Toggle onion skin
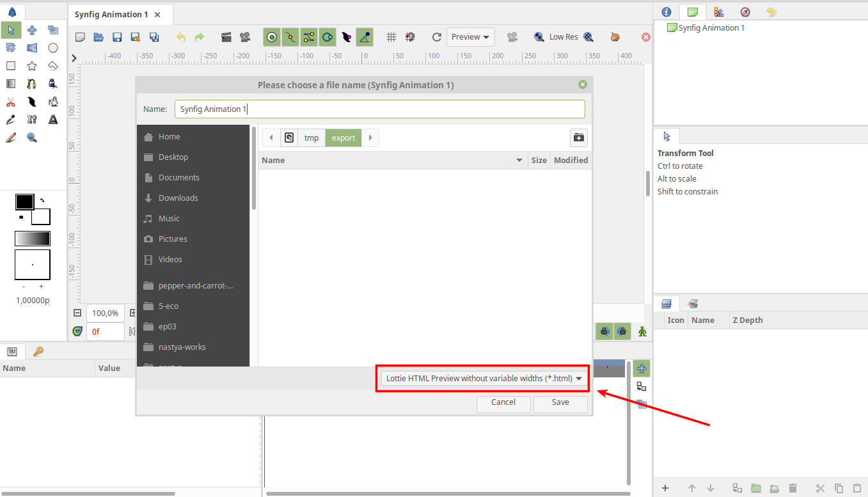This screenshot has width=868, height=497. pyautogui.click(x=615, y=37)
